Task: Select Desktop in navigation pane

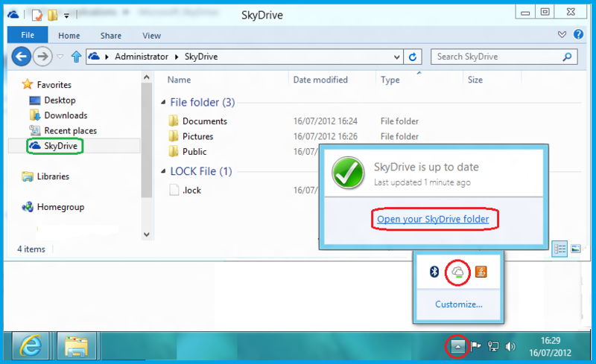Action: click(x=60, y=100)
